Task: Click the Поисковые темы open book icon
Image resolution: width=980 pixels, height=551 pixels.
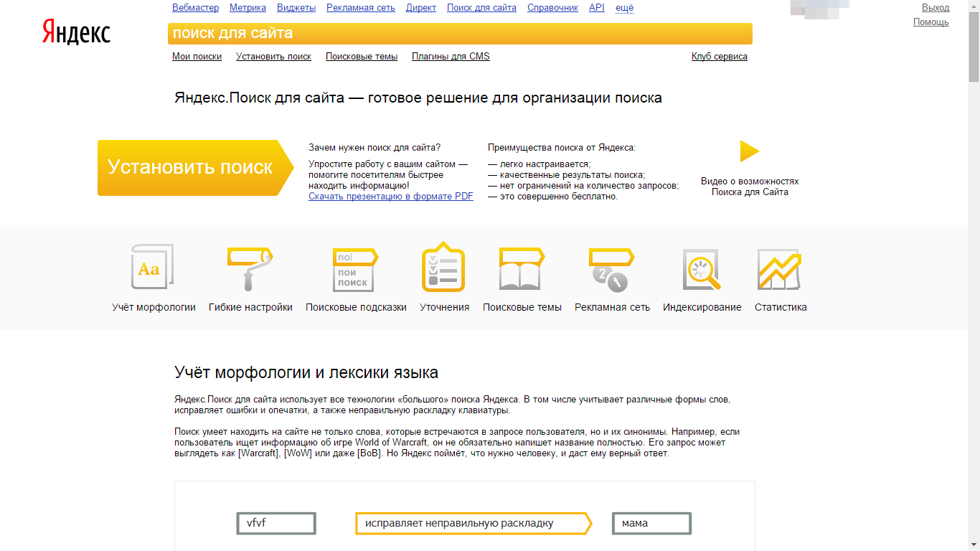Action: click(x=522, y=268)
